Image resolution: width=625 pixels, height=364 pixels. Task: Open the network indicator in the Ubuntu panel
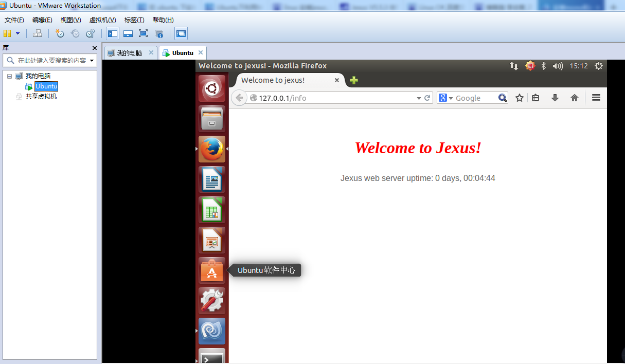click(x=514, y=66)
